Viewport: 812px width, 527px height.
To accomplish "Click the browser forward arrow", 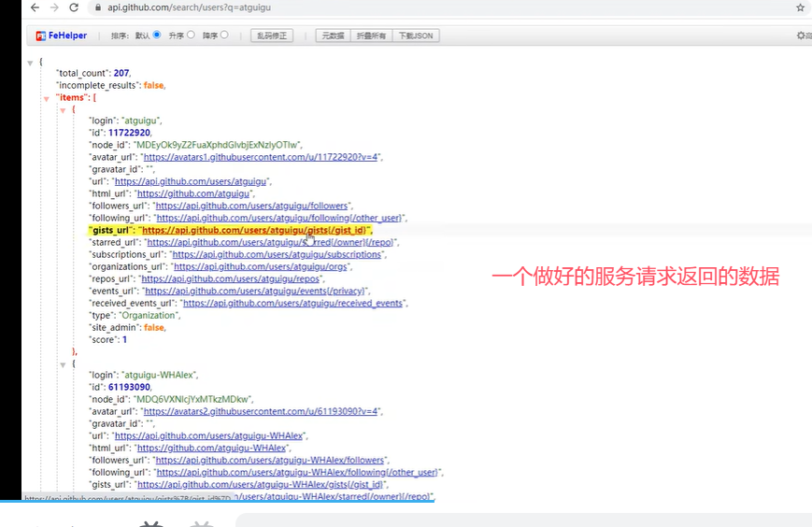I will coord(54,7).
